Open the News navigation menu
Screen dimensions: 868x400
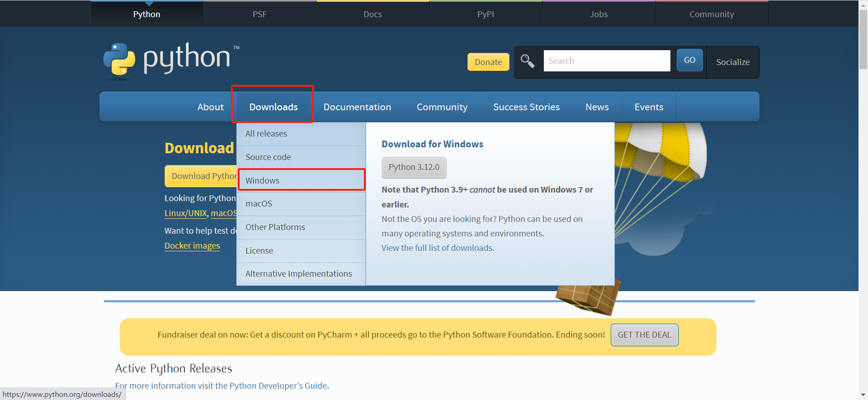point(597,107)
